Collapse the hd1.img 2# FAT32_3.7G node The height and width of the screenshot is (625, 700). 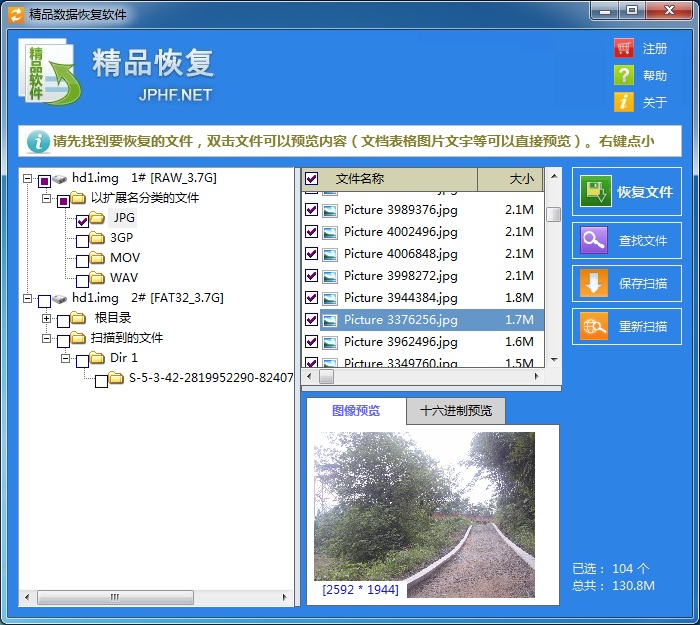click(28, 298)
